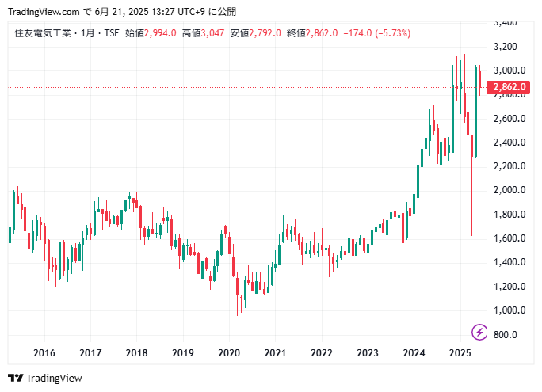Click the 安値 2,792.0 low value
The width and height of the screenshot is (542, 392).
(255, 33)
